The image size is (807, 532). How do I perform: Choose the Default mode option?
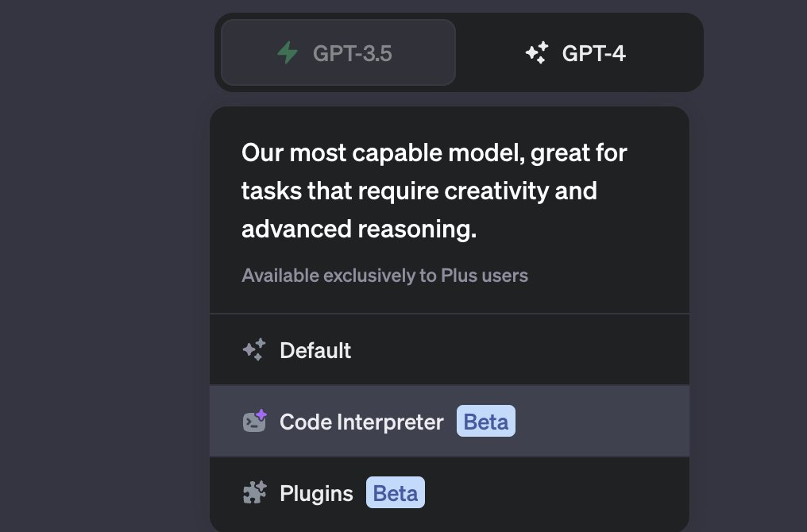point(450,350)
